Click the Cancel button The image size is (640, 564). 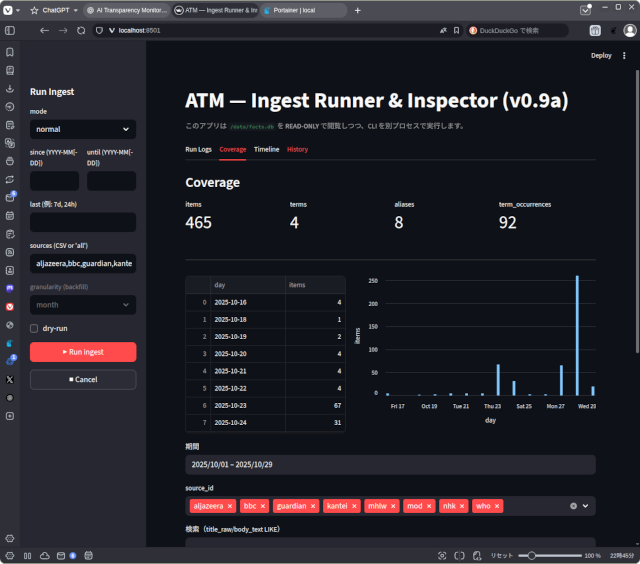[83, 379]
